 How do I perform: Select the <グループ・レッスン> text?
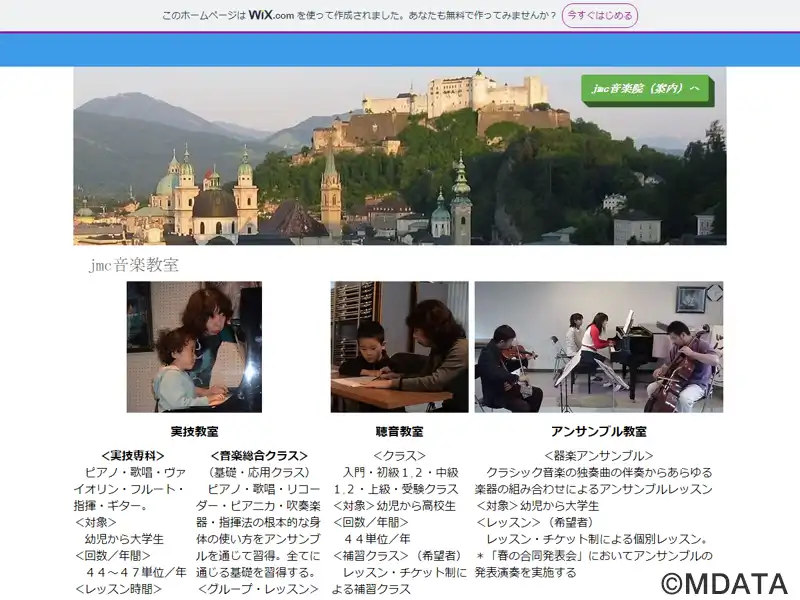tap(258, 589)
